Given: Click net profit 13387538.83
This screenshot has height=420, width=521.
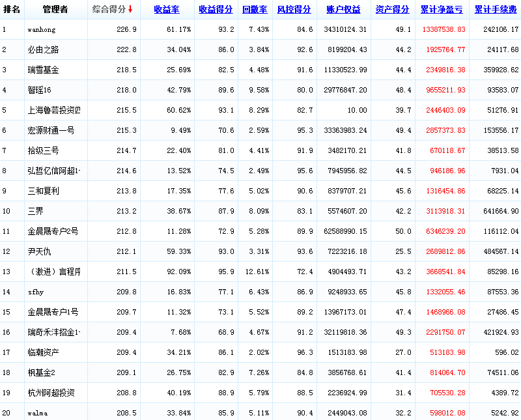Looking at the screenshot, I should point(444,29).
